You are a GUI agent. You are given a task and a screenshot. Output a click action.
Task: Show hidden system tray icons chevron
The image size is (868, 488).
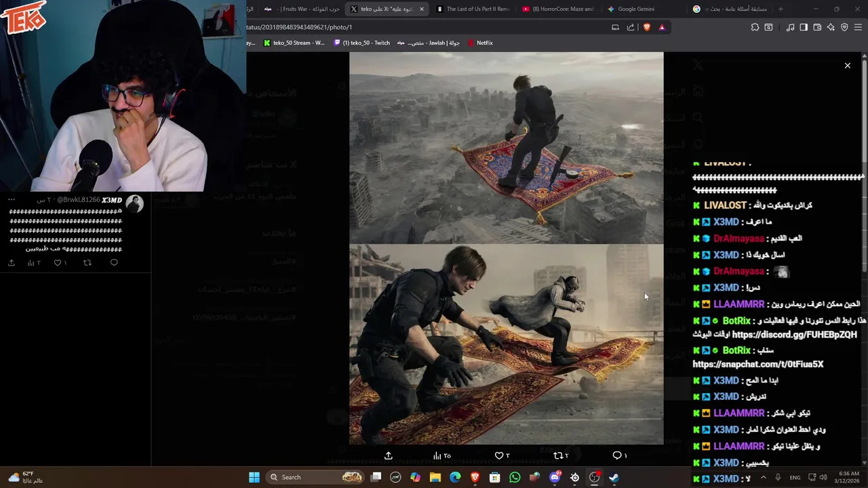764,477
